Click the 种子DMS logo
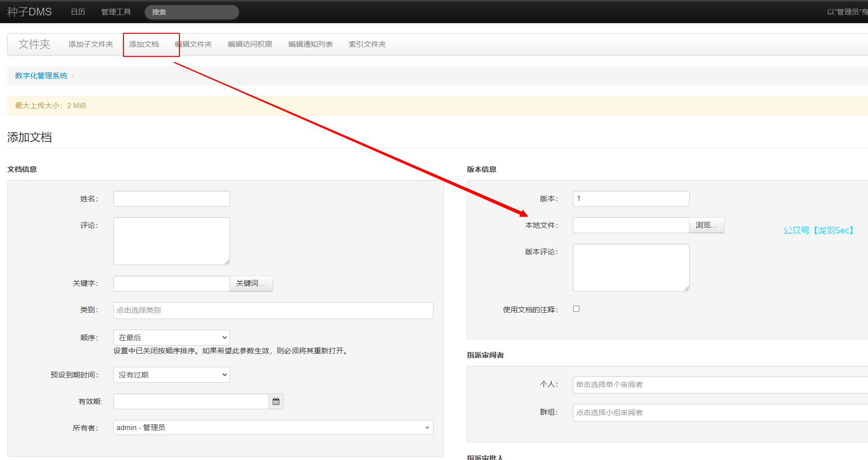Screen dimensions: 868x460 pos(29,12)
